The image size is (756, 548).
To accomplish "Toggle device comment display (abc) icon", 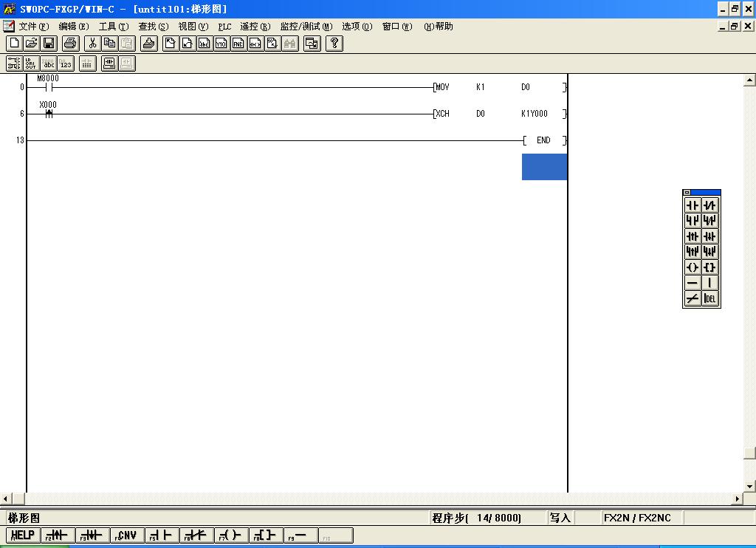I will [49, 64].
